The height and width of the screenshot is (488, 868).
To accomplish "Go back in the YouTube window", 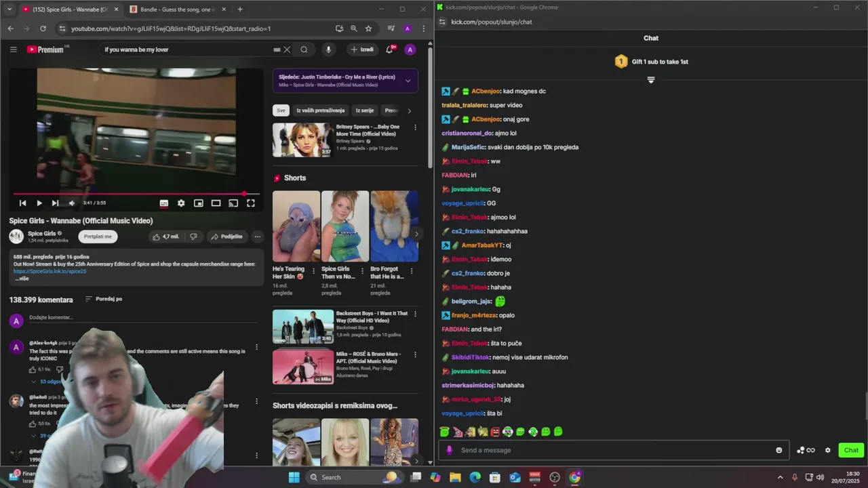I will point(10,28).
